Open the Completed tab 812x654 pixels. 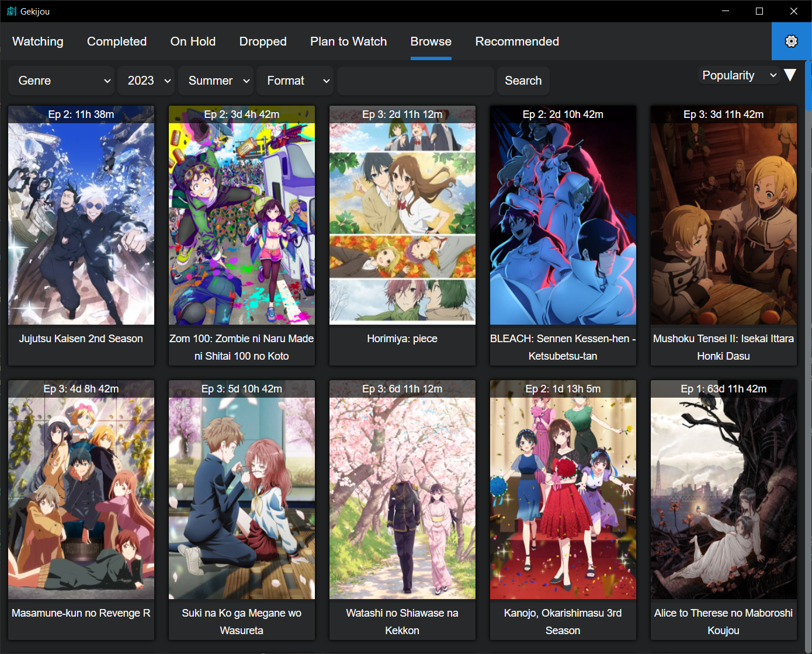[x=117, y=41]
